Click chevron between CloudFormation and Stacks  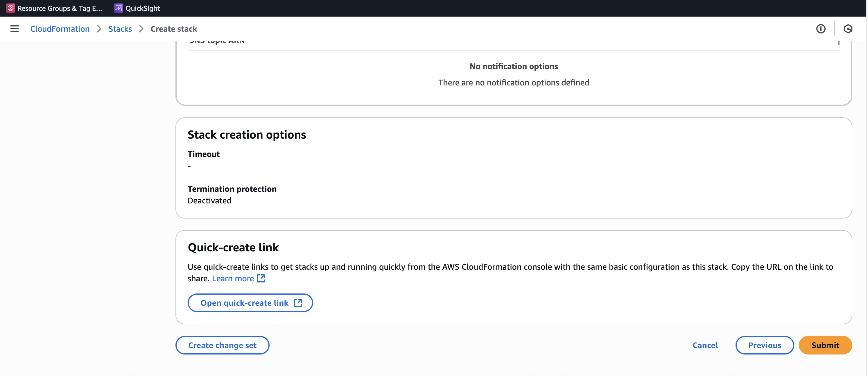coord(99,29)
